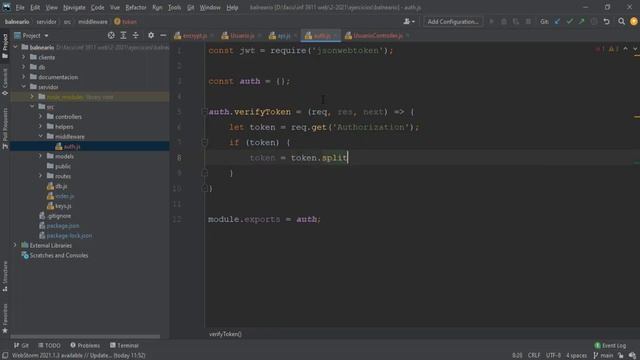
Task: Open the Git tool window at bottom
Action: click(21, 345)
